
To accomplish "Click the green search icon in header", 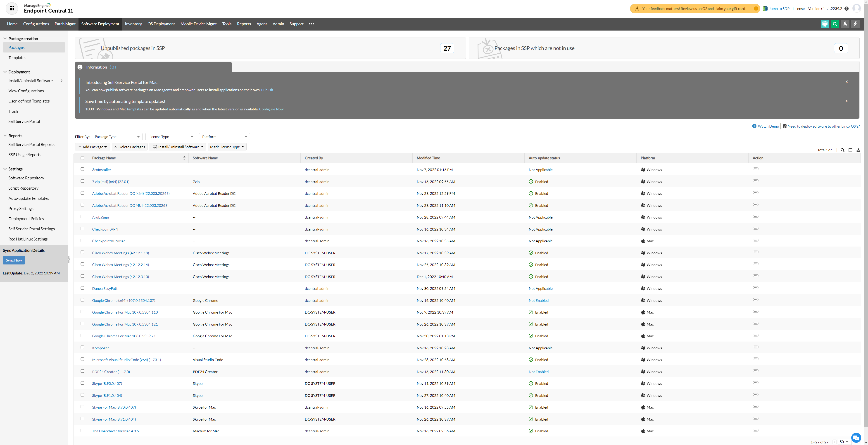I will tap(835, 24).
